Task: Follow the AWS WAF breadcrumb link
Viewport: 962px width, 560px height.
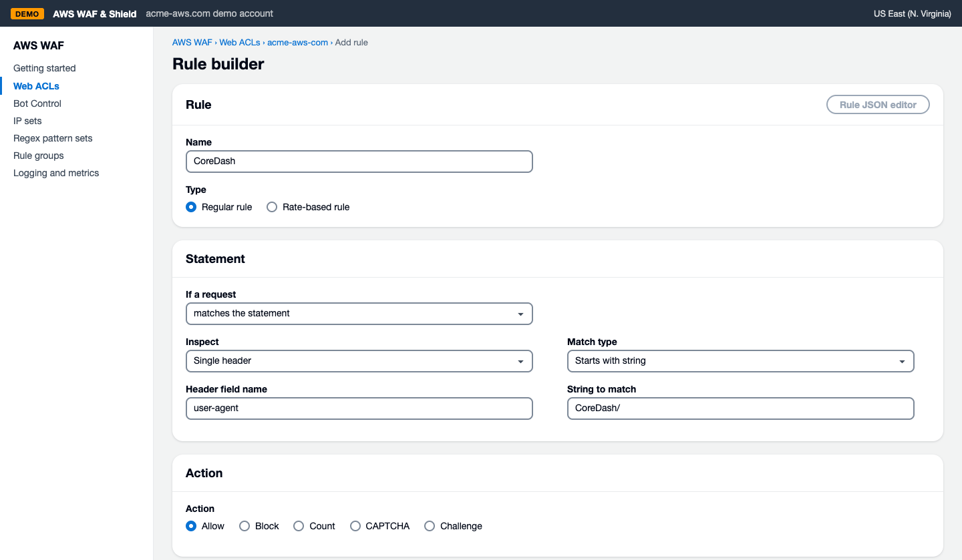Action: point(192,43)
